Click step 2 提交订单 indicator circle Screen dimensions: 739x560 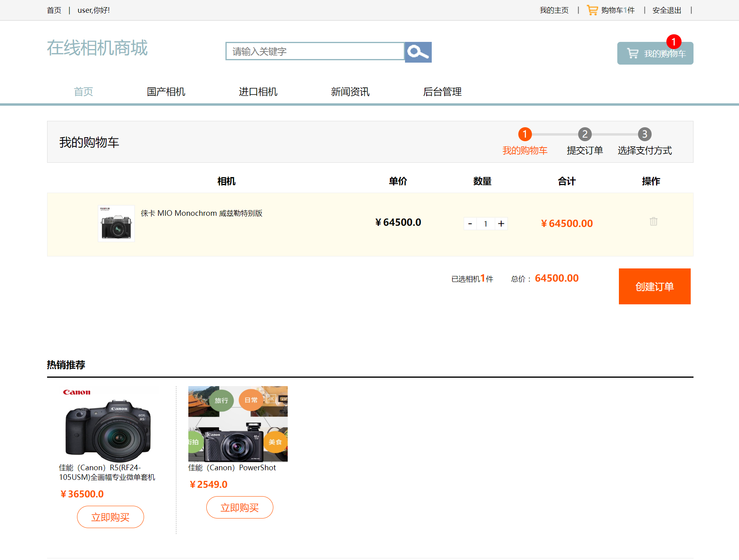585,134
